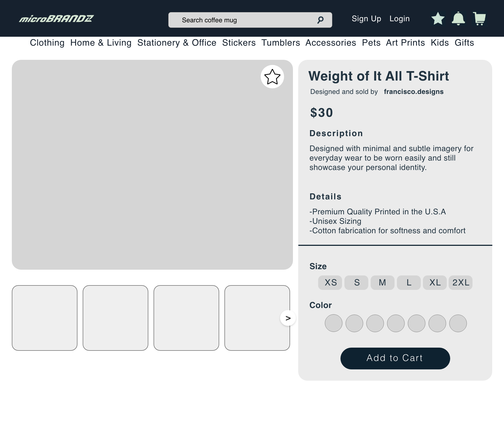This screenshot has height=446, width=504.
Task: Open the shopping cart icon
Action: (x=479, y=19)
